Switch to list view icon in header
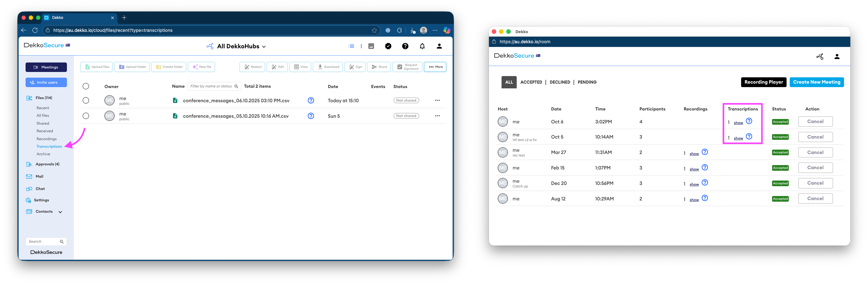This screenshot has width=868, height=285. coord(351,46)
